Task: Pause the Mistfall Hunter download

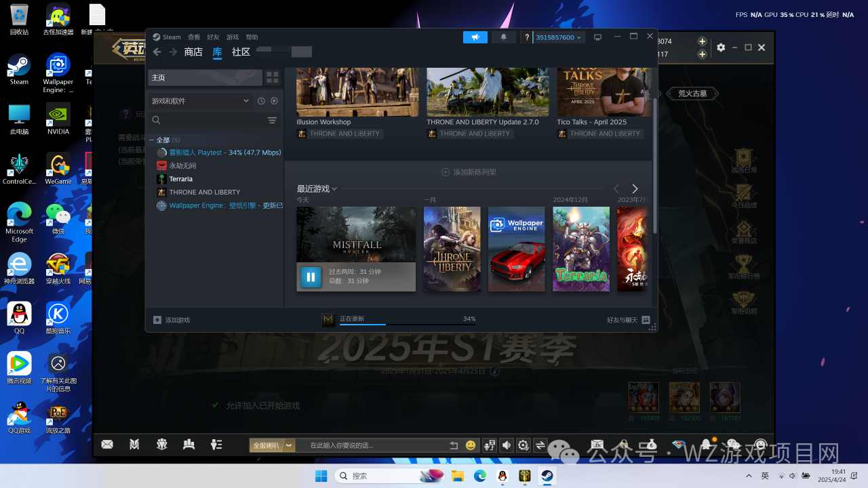Action: click(x=311, y=277)
